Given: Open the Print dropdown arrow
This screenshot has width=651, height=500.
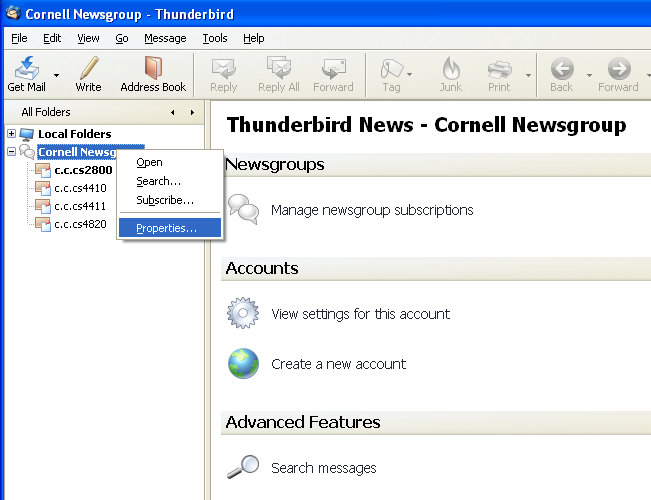Looking at the screenshot, I should 528,75.
